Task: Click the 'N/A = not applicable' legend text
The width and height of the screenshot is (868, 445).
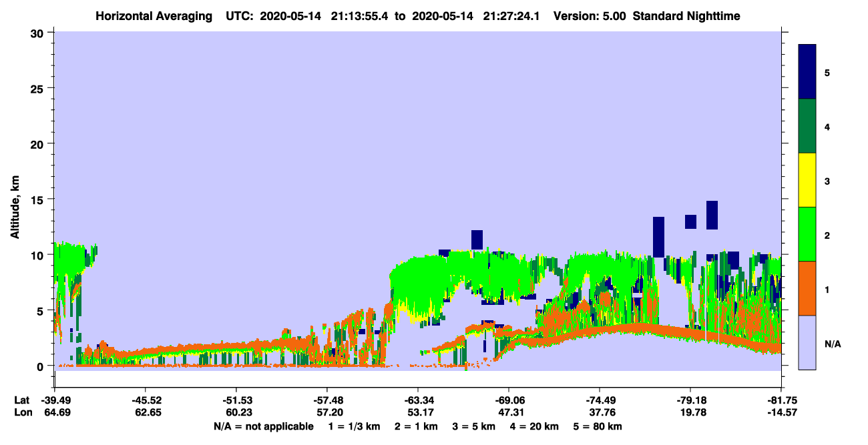Action: (x=263, y=426)
